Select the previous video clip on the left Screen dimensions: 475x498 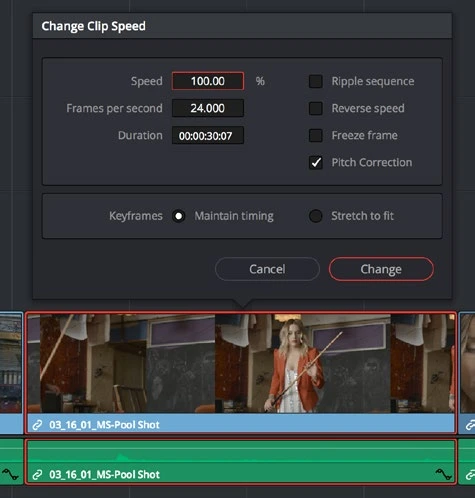click(x=11, y=373)
